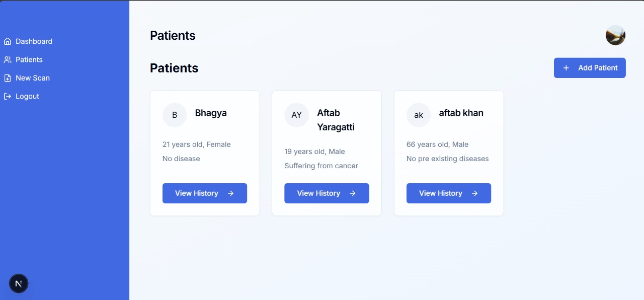This screenshot has width=644, height=300.
Task: View History for patient Bhagya
Action: pos(197,193)
